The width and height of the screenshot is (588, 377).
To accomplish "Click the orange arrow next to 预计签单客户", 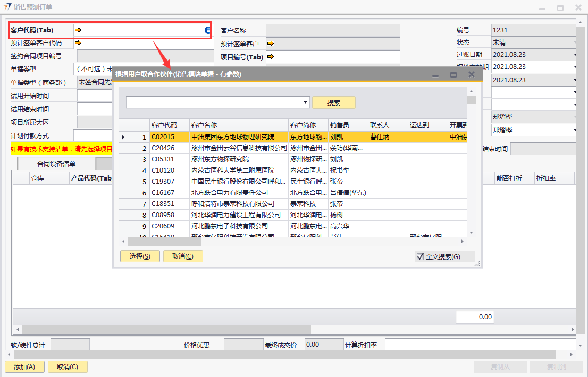I will tap(270, 44).
